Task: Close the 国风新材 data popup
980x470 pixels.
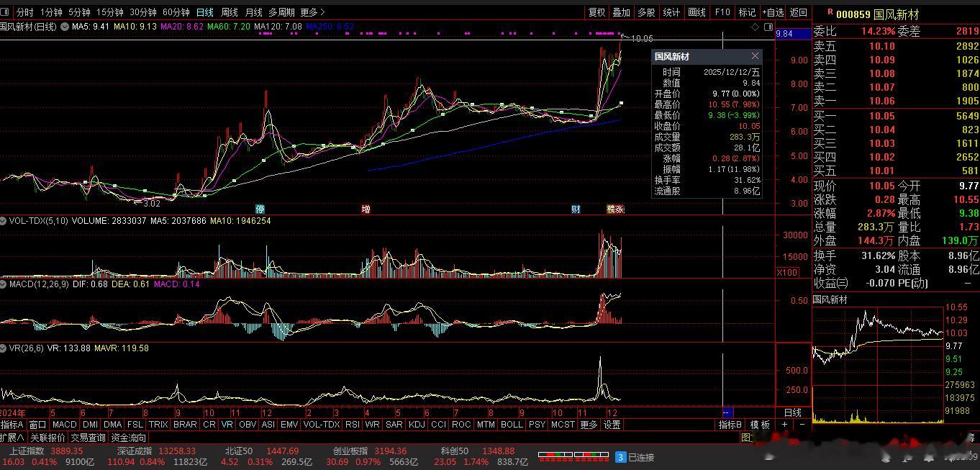Action: (x=755, y=56)
